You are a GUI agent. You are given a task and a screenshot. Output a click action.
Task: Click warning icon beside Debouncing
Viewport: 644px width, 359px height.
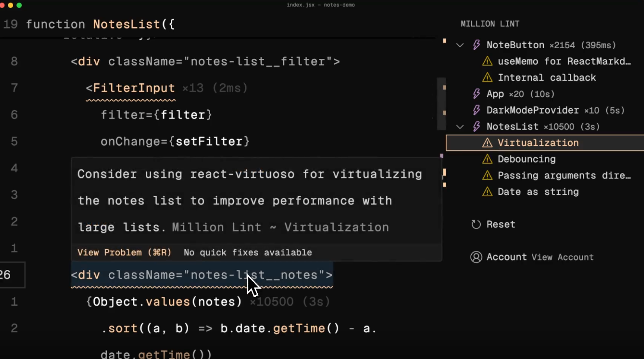[x=487, y=159]
